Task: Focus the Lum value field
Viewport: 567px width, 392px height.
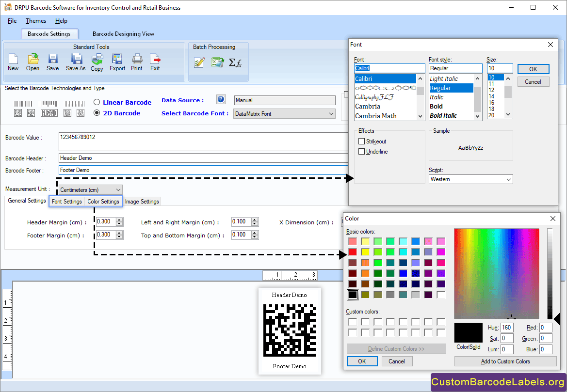Action: (507, 349)
